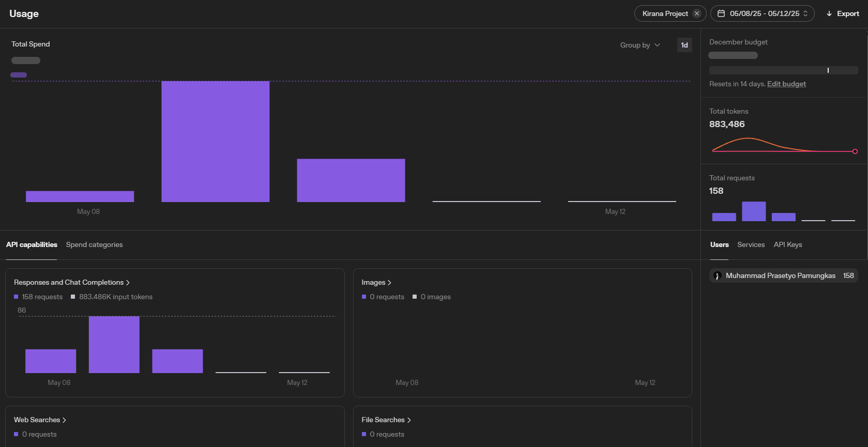Click the Export button label

pyautogui.click(x=848, y=13)
